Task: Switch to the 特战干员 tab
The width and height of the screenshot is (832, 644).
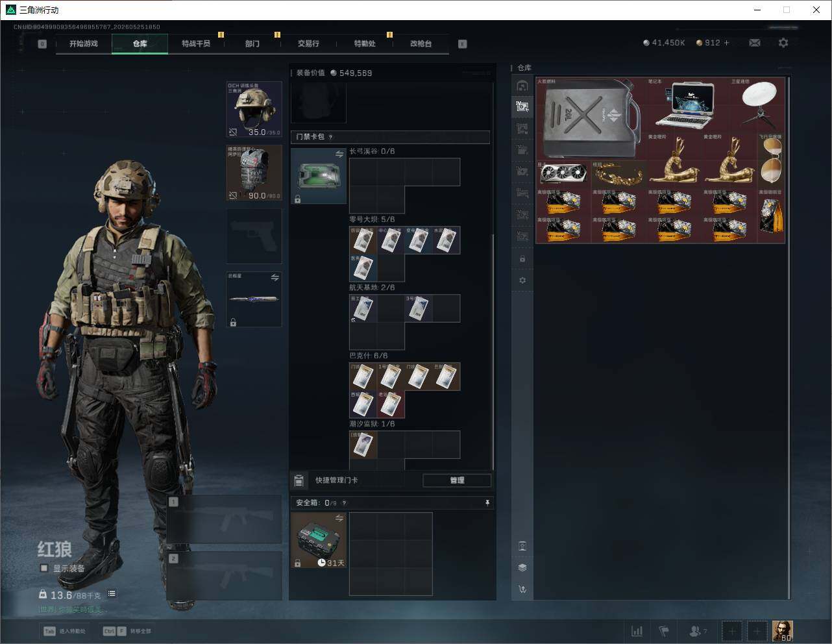Action: tap(196, 43)
